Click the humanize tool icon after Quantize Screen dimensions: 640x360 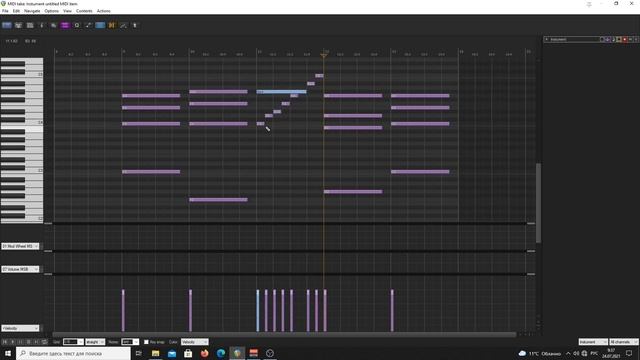(88, 25)
